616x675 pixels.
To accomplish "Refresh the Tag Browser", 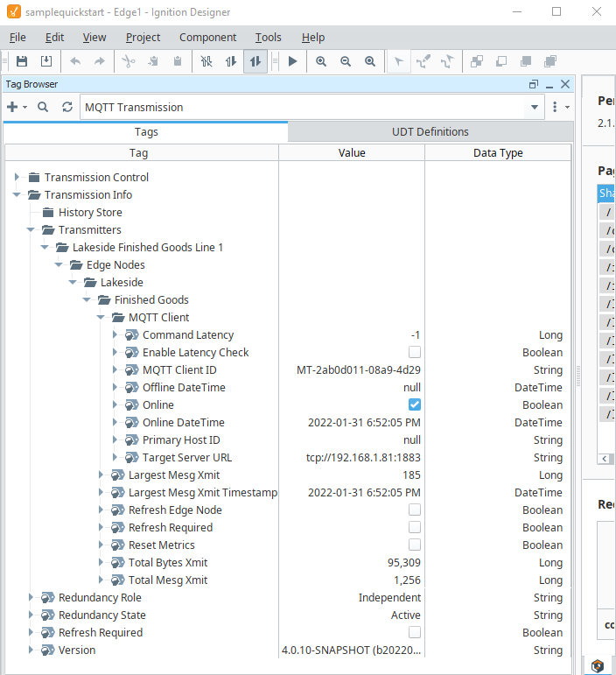I will point(67,107).
